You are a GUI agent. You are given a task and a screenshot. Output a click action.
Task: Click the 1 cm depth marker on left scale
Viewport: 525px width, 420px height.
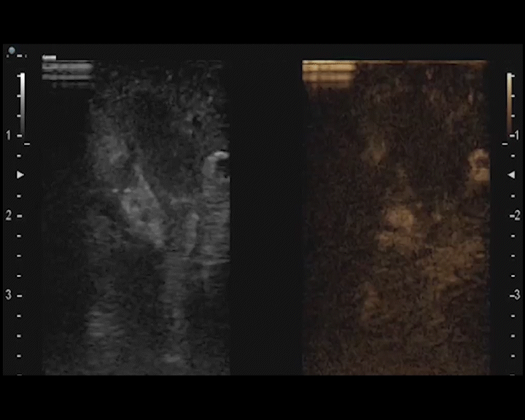pos(9,136)
